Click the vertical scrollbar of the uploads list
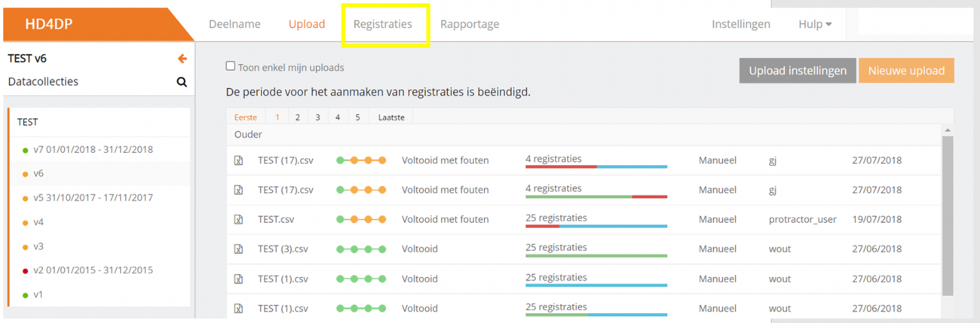The height and width of the screenshot is (323, 980). pyautogui.click(x=948, y=218)
